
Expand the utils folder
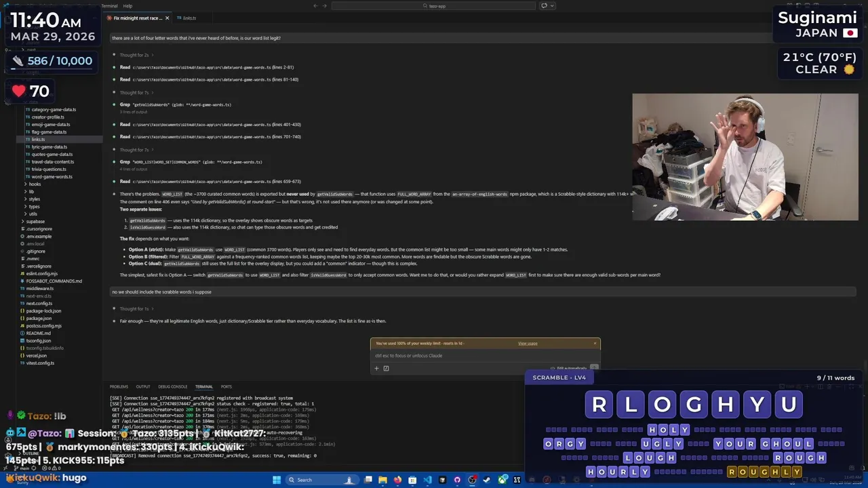pos(33,214)
